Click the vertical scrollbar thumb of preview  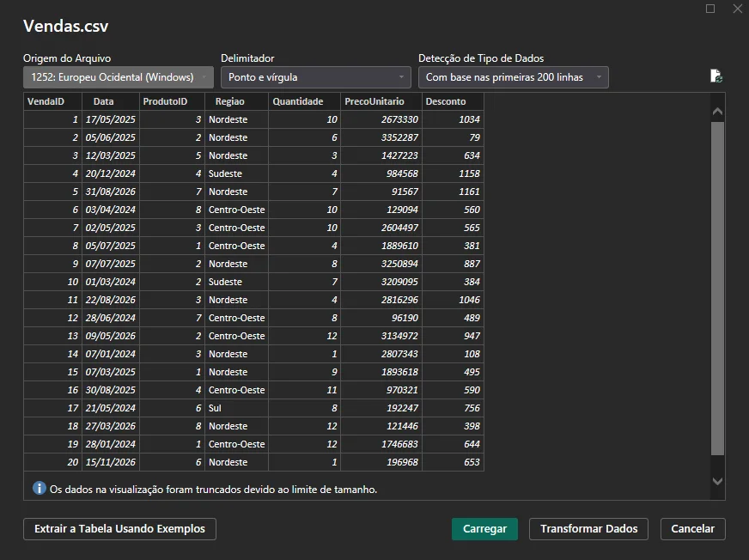click(717, 288)
